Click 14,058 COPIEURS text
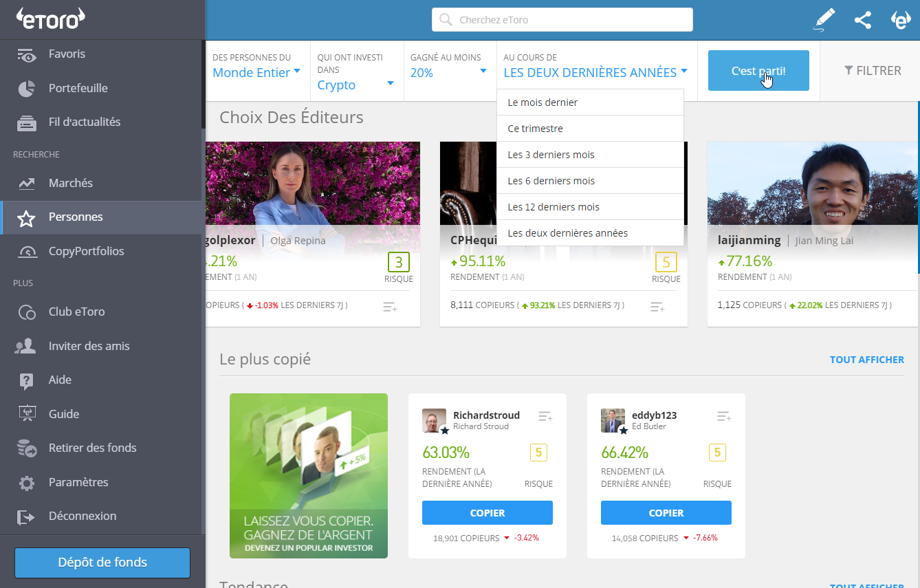Viewport: 920px width, 588px height. point(645,538)
